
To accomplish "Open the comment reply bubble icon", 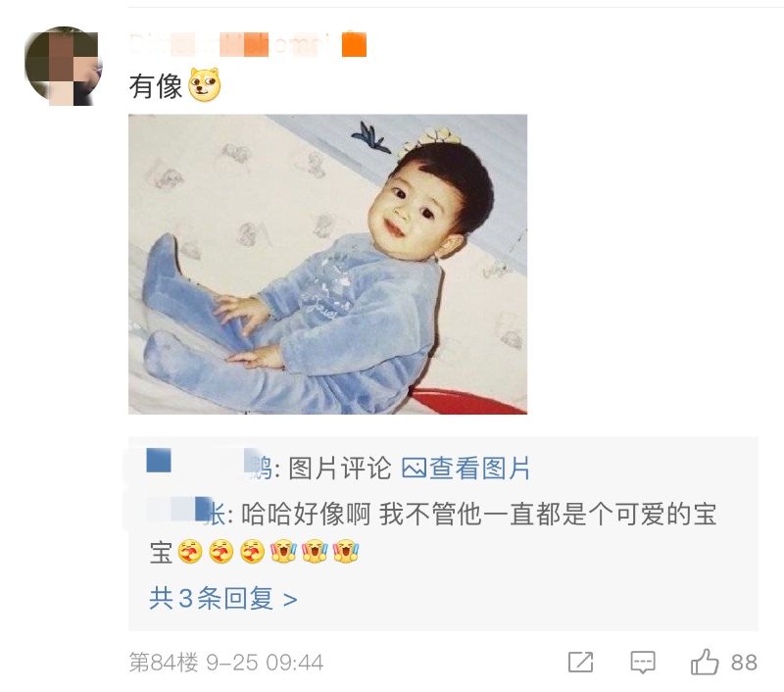I will 643,663.
